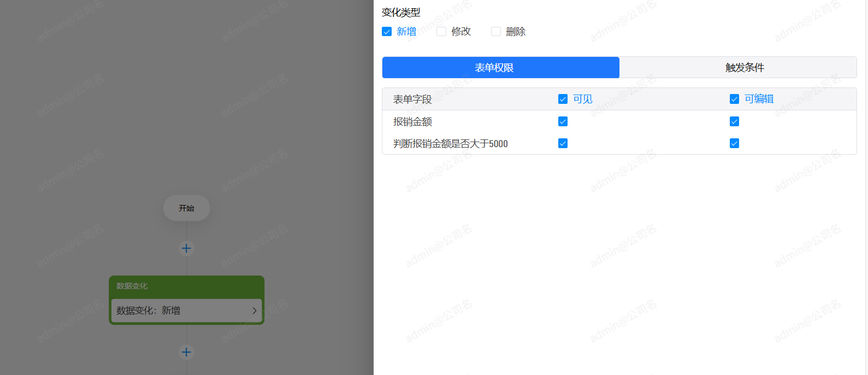Click the 开始 start node

186,208
